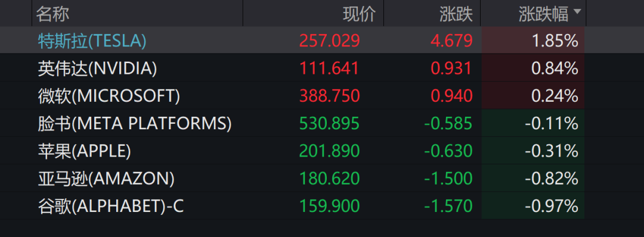Screen dimensions: 644x237
Task: Click Meta change value -0.585
Action: (x=448, y=123)
